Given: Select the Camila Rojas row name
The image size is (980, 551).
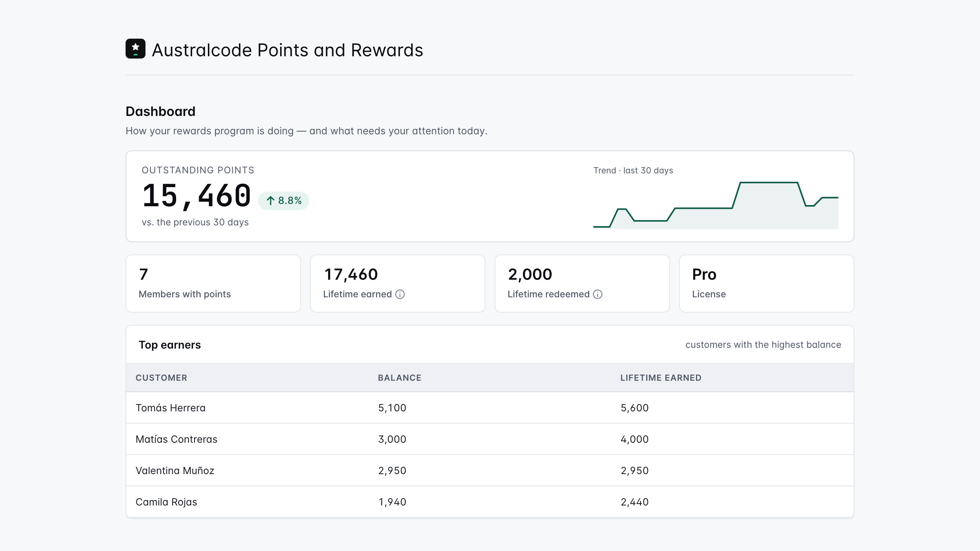Looking at the screenshot, I should (x=167, y=502).
